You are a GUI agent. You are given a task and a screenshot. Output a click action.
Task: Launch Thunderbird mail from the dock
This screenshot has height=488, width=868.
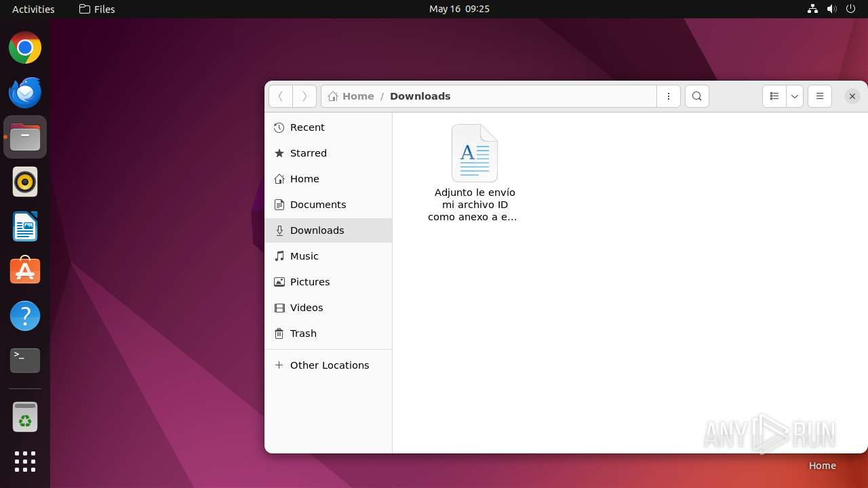pyautogui.click(x=25, y=93)
